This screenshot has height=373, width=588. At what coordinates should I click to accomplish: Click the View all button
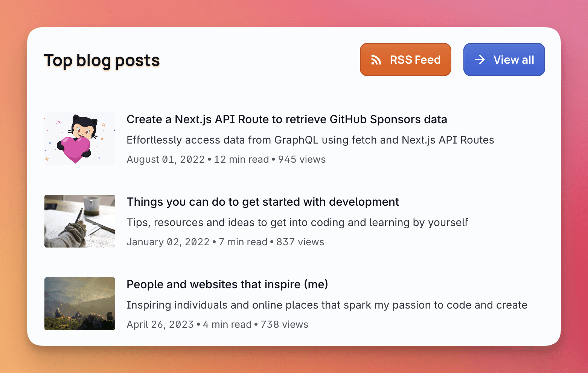click(504, 59)
